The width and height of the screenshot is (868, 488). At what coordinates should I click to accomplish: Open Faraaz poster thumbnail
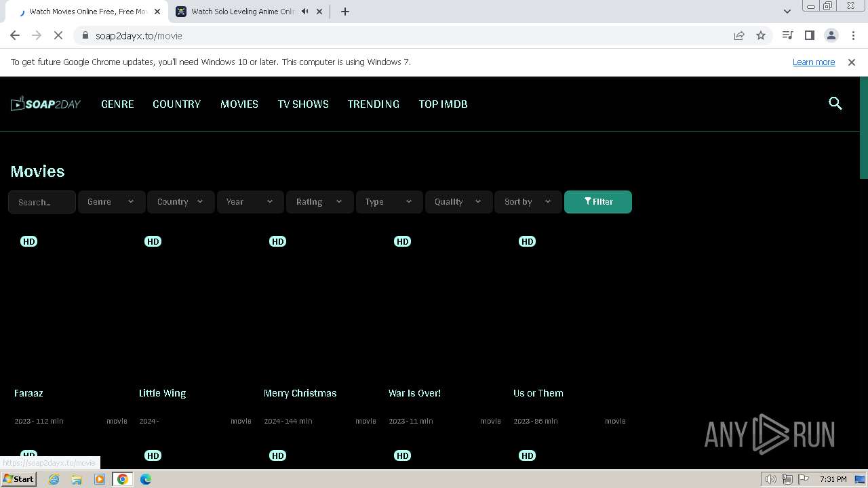pyautogui.click(x=71, y=305)
